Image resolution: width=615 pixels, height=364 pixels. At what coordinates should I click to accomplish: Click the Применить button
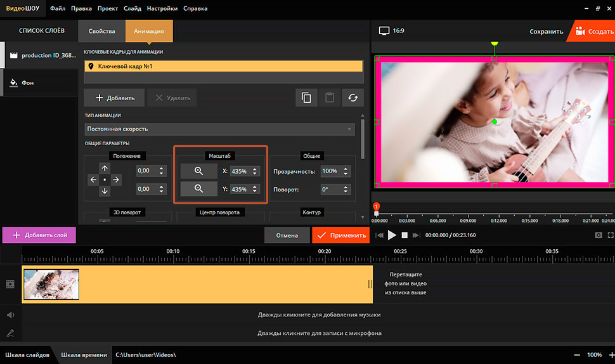click(340, 235)
